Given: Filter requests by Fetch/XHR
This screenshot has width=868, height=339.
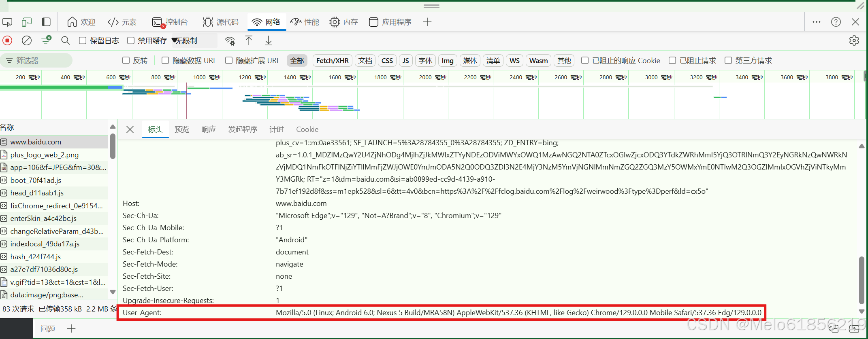Looking at the screenshot, I should tap(332, 60).
